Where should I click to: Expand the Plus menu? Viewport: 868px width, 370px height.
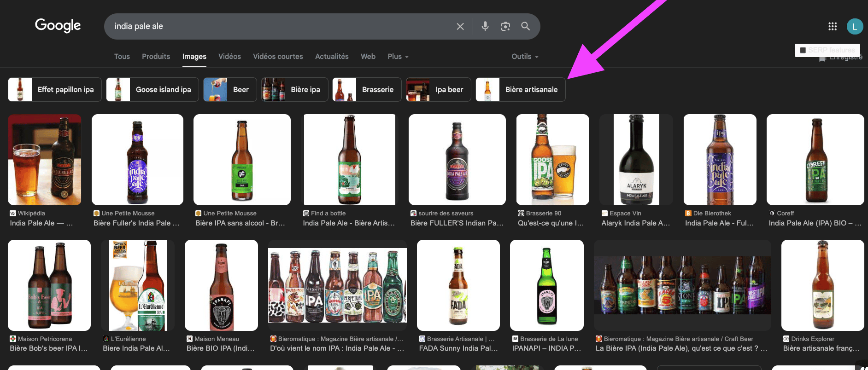(398, 56)
